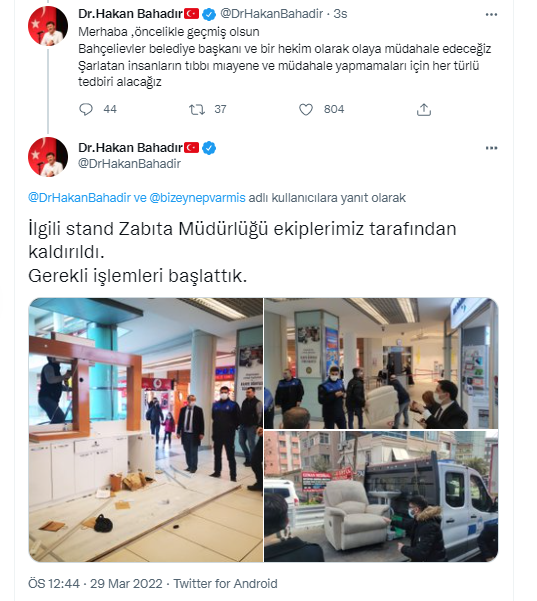Viewport: 537px width, 601px height.
Task: Click the reply icon on first tweet
Action: click(x=86, y=110)
